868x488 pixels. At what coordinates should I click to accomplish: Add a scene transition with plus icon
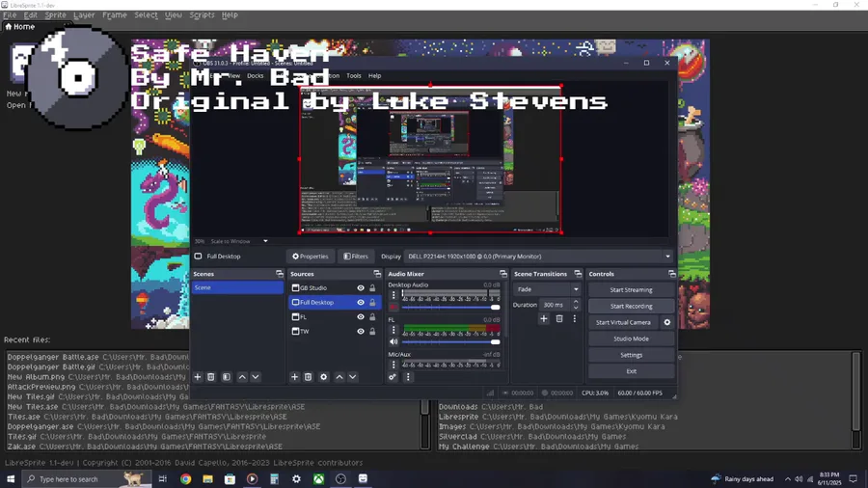pos(544,318)
